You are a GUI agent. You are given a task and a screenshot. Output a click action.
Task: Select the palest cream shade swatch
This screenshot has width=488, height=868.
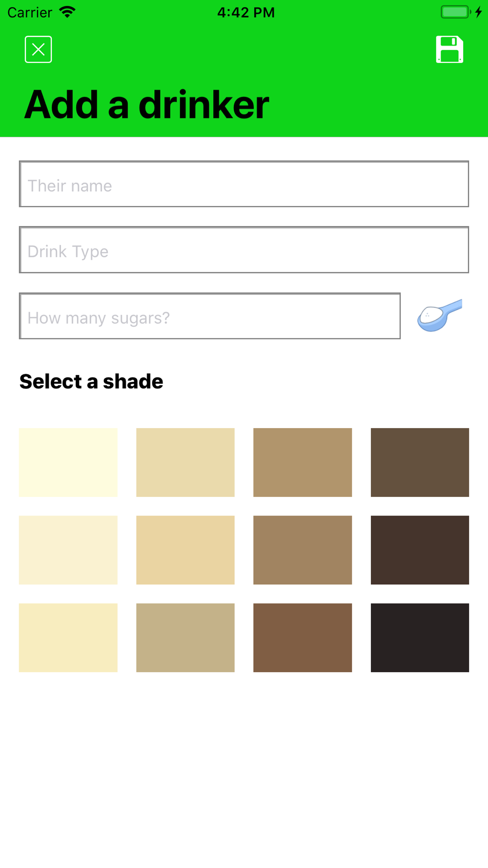[68, 462]
